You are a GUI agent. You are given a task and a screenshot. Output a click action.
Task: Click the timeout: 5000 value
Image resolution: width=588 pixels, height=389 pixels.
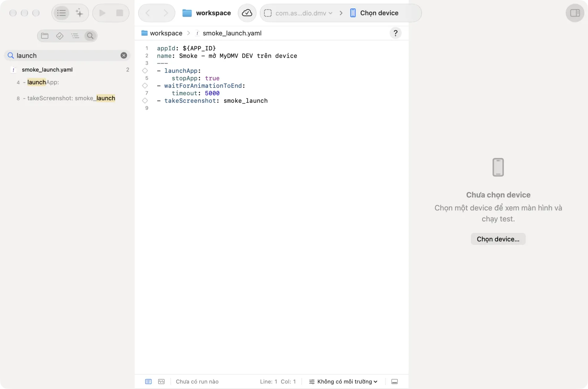(212, 93)
